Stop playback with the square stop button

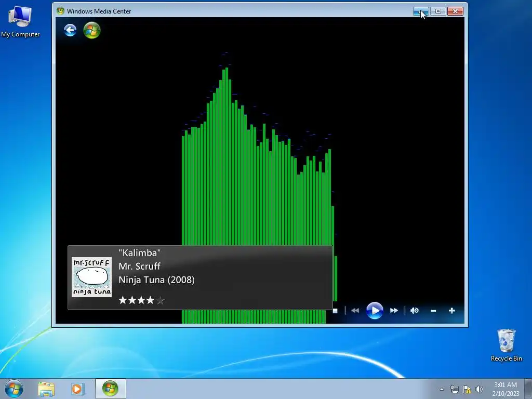click(x=335, y=311)
